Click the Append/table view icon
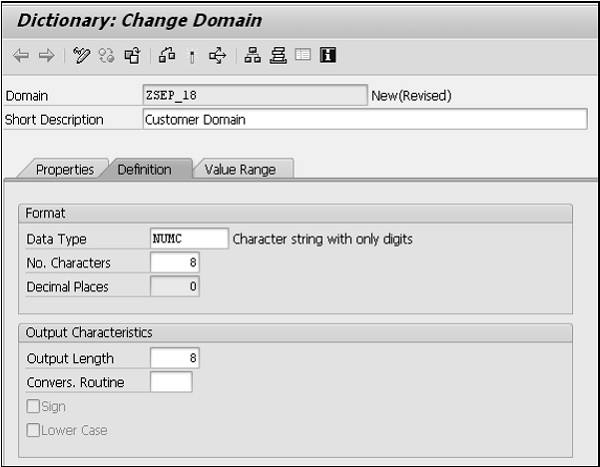This screenshot has height=467, width=600. point(303,55)
